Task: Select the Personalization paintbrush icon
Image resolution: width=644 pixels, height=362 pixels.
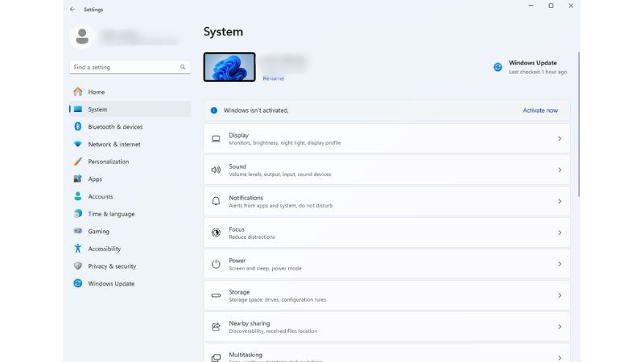Action: coord(78,162)
